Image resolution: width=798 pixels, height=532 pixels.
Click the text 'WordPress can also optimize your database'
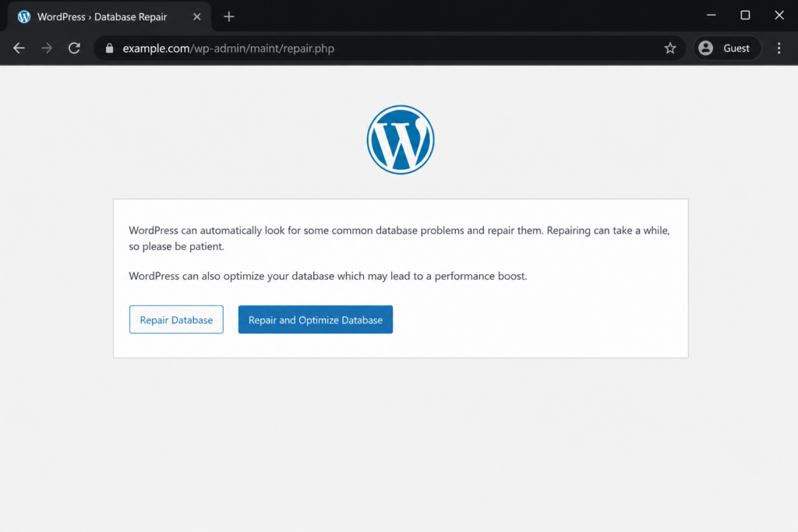tap(231, 276)
